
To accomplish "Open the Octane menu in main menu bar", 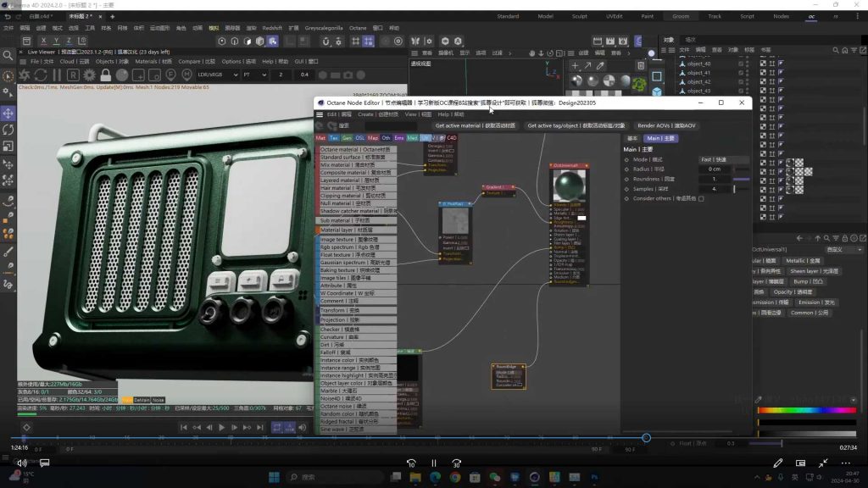I will 358,28.
